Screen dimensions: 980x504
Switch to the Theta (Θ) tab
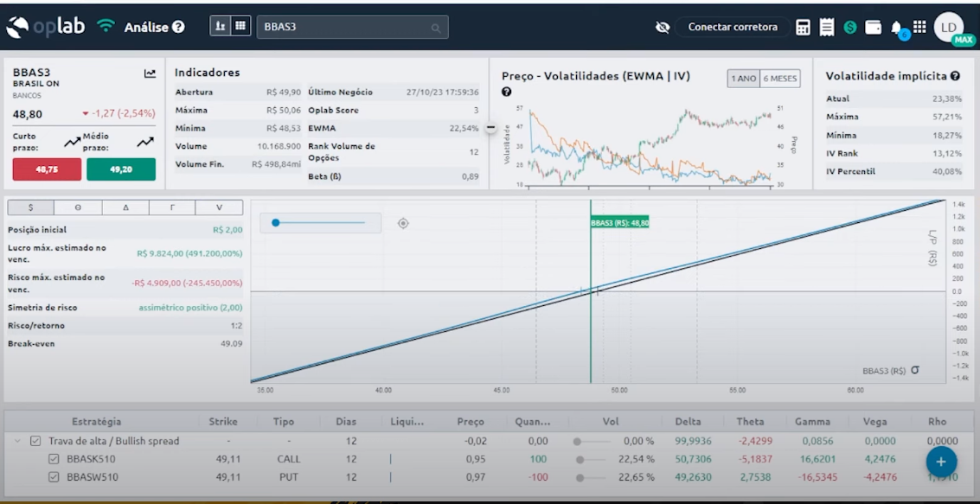pos(78,207)
